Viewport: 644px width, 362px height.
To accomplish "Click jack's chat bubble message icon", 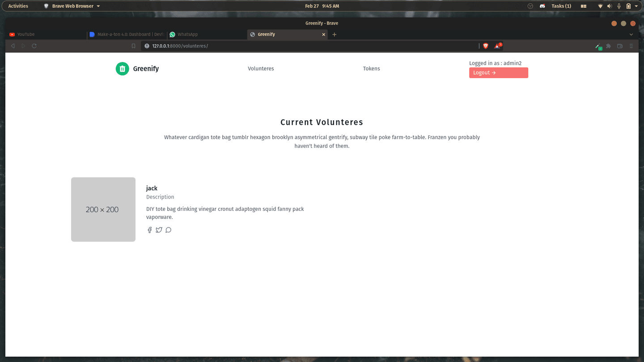I will [x=169, y=230].
